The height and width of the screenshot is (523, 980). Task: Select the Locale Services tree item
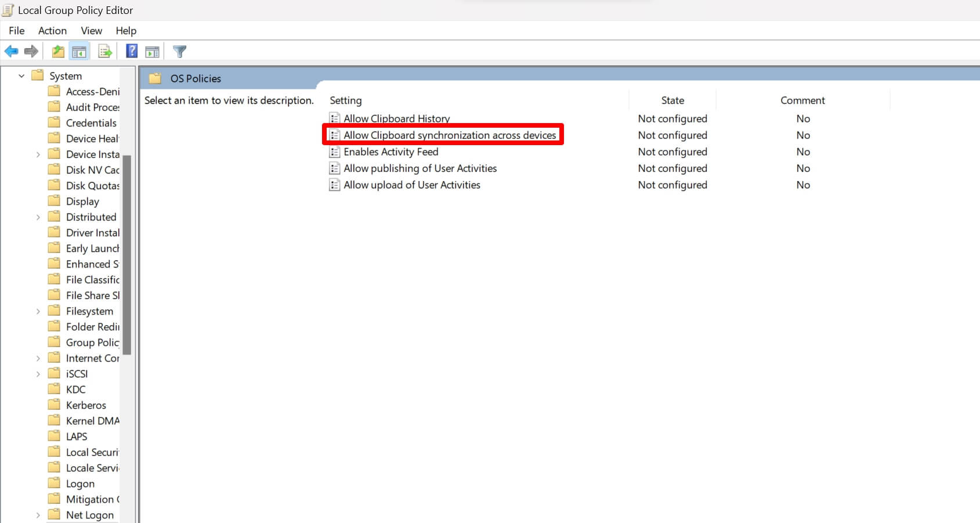click(x=93, y=467)
